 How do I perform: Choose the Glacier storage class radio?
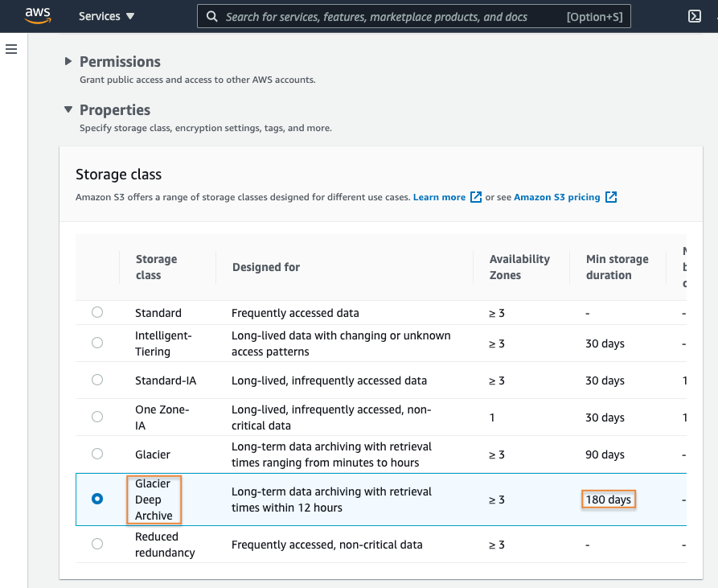pos(97,454)
